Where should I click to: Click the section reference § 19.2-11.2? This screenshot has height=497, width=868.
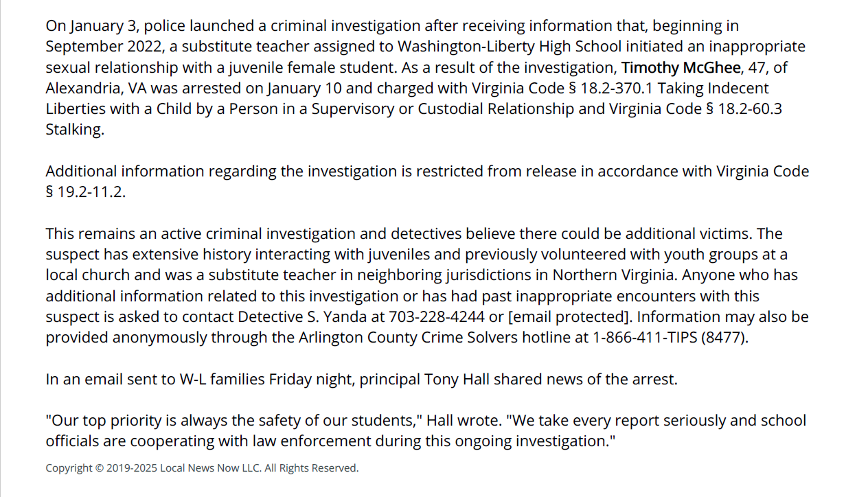86,192
